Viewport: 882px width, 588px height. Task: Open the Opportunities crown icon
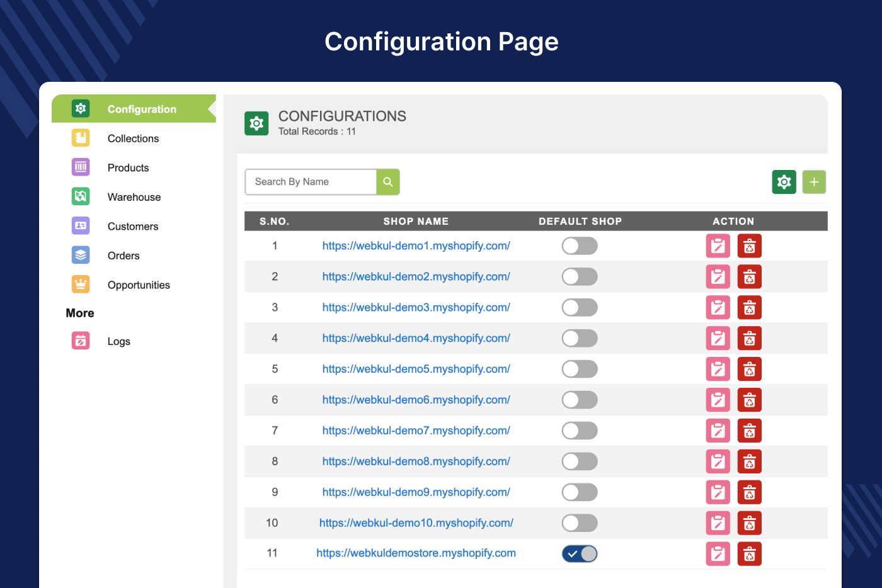81,284
